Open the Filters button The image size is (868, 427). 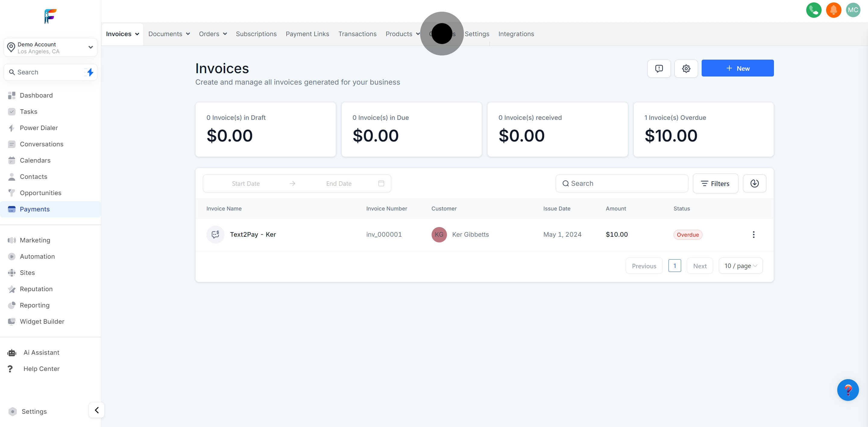715,183
